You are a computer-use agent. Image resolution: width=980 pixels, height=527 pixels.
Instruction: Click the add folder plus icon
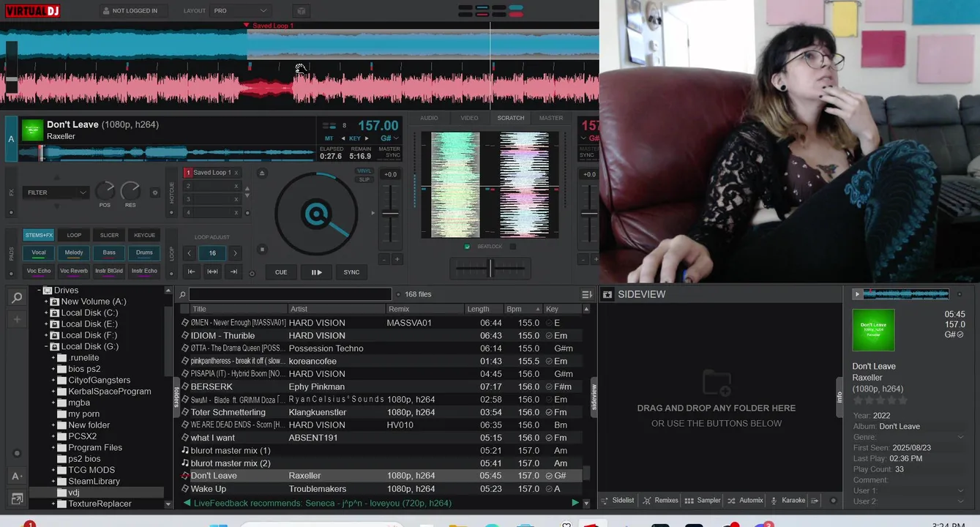[17, 320]
